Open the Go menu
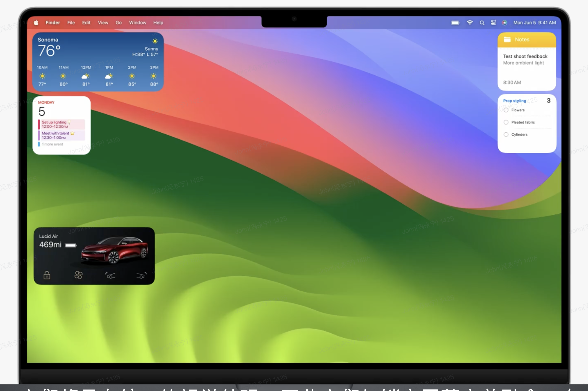This screenshot has width=588, height=391. (x=119, y=23)
